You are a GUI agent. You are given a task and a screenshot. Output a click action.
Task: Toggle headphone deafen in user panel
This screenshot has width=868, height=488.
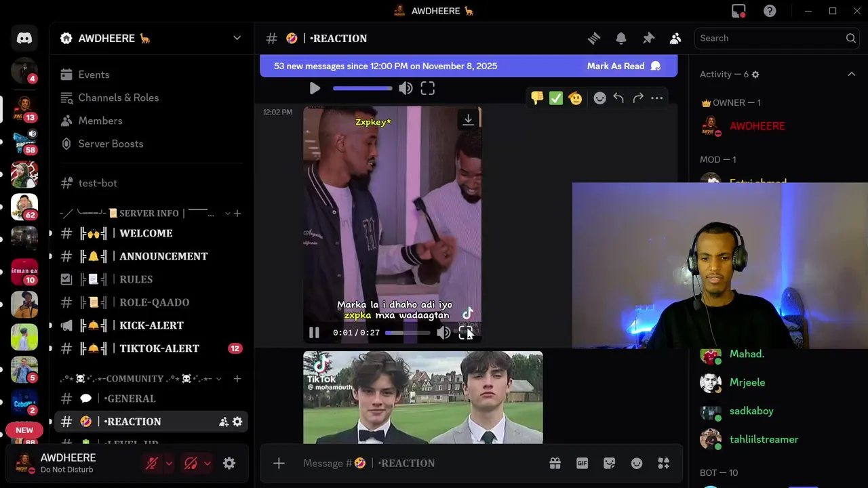pyautogui.click(x=191, y=464)
